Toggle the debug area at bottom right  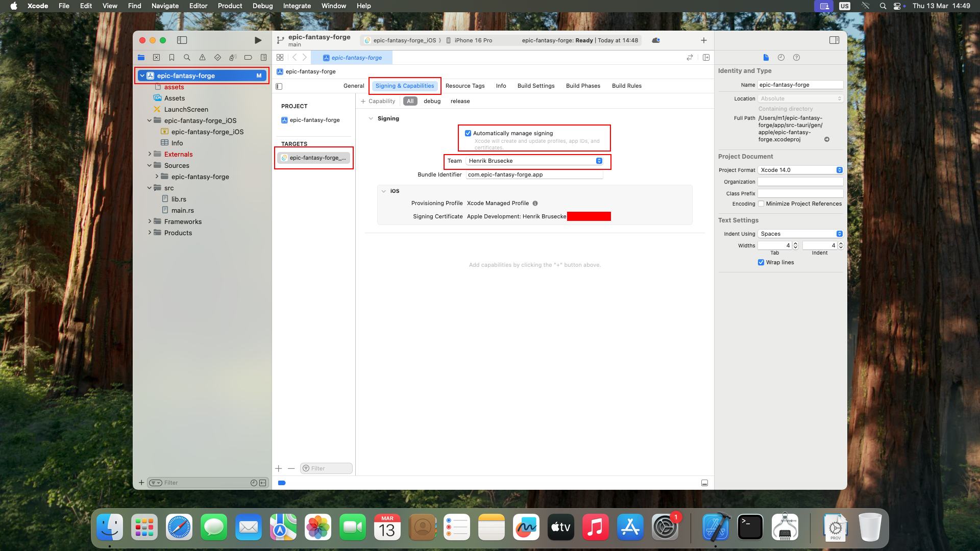(704, 483)
